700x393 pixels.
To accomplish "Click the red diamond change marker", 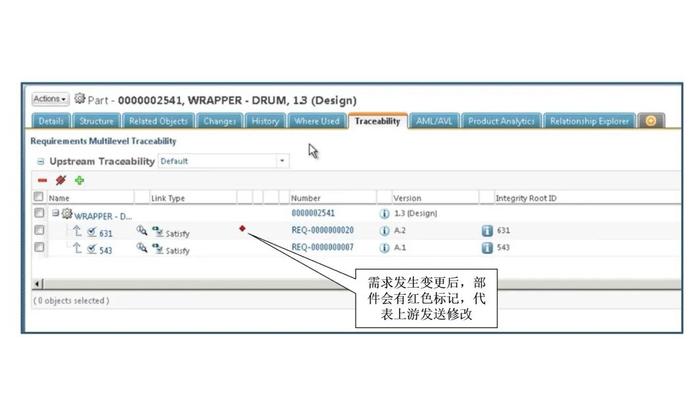I will [x=242, y=229].
